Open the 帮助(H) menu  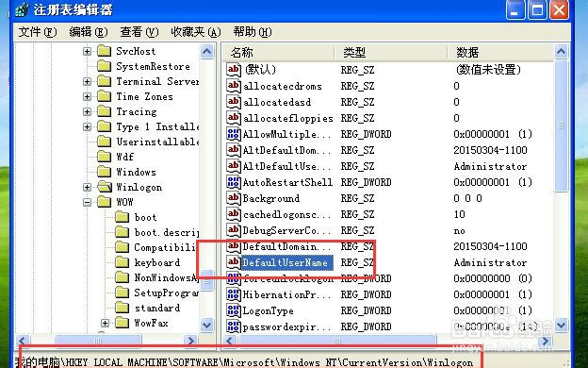pyautogui.click(x=253, y=32)
